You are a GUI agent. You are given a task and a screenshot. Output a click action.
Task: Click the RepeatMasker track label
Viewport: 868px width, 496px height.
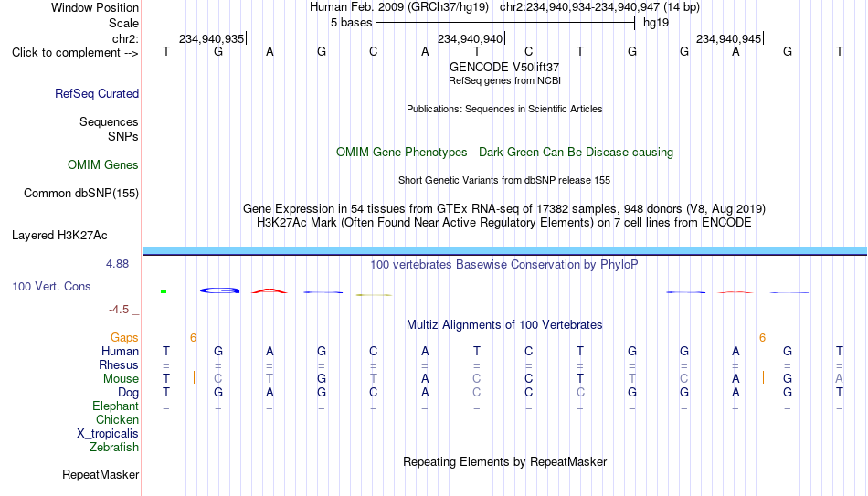point(101,474)
